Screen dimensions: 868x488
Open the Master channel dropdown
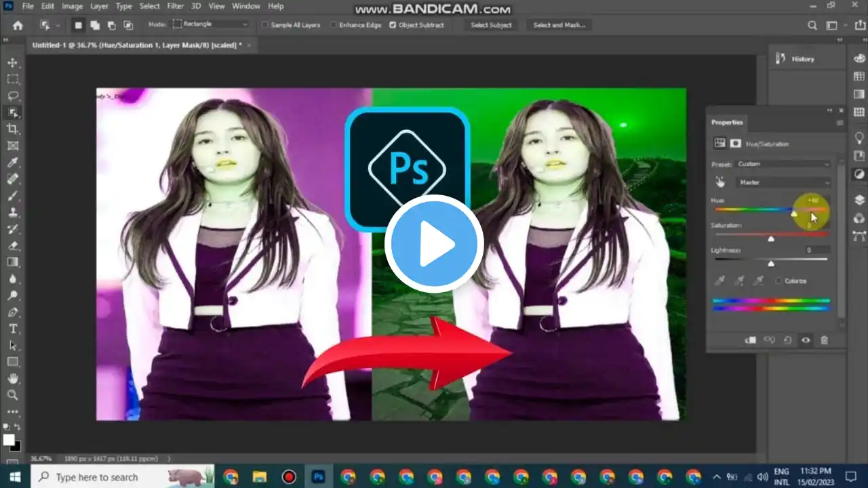click(783, 182)
